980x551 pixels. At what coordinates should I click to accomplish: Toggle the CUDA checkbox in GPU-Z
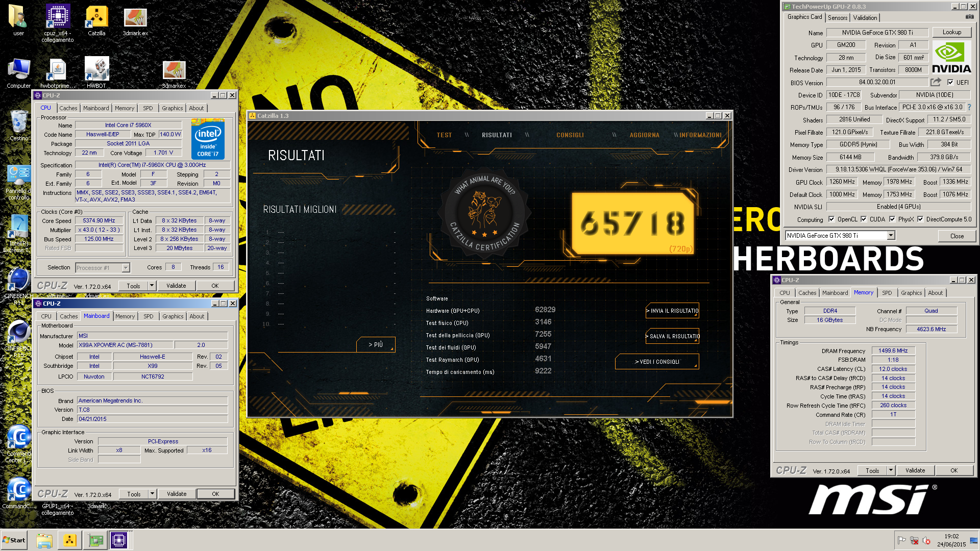tap(864, 219)
